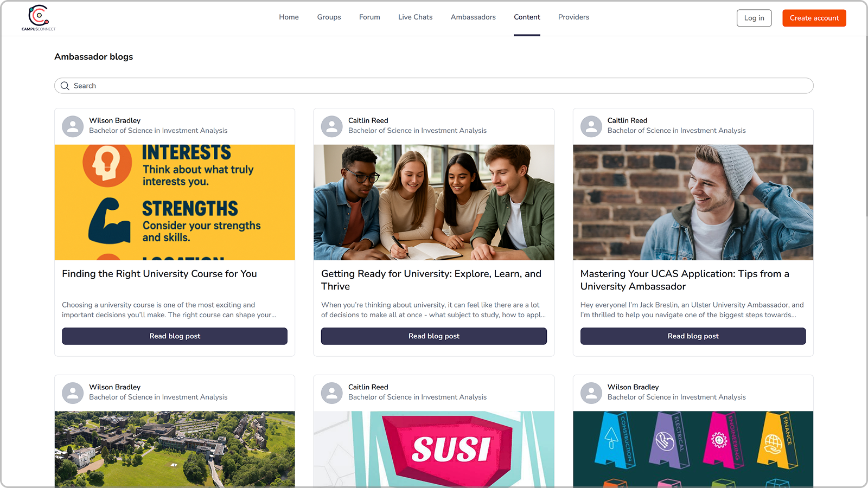The width and height of the screenshot is (868, 488).
Task: Click degree text under Wilson Bradley on Finding the Right University Course card
Action: pyautogui.click(x=158, y=131)
